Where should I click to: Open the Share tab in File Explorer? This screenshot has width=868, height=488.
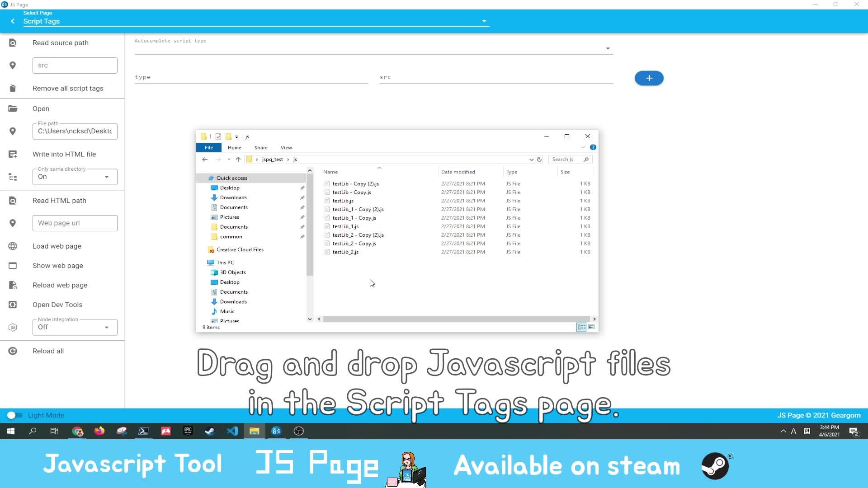(x=261, y=148)
